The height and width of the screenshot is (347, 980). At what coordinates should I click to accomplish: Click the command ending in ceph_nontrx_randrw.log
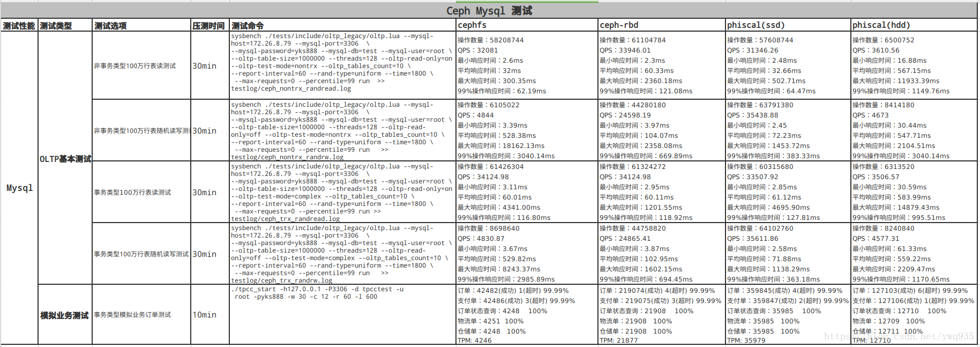342,130
